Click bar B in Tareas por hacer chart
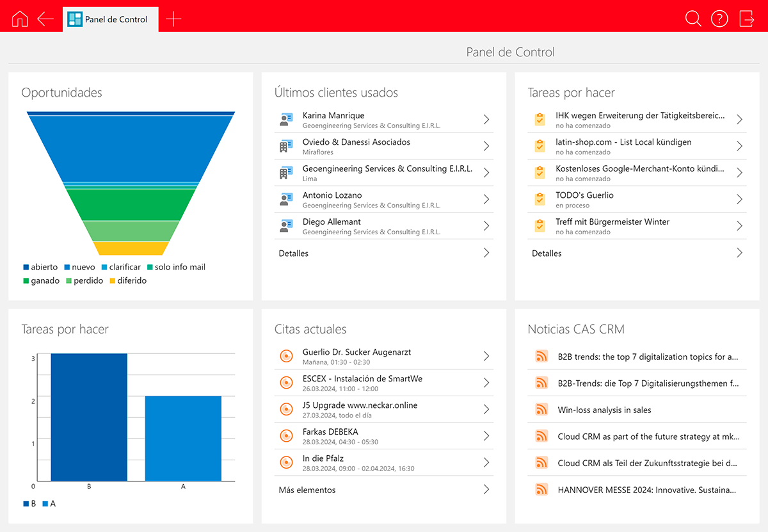The height and width of the screenshot is (532, 768). 89,416
